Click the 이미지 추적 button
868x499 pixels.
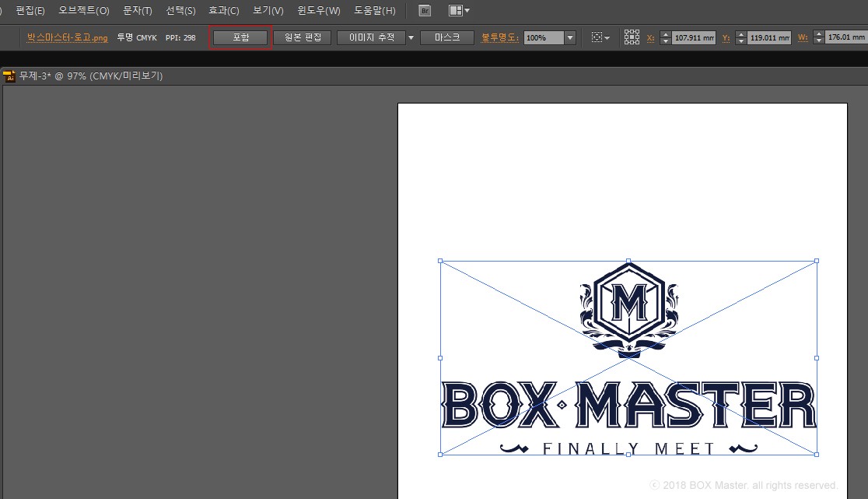coord(372,37)
